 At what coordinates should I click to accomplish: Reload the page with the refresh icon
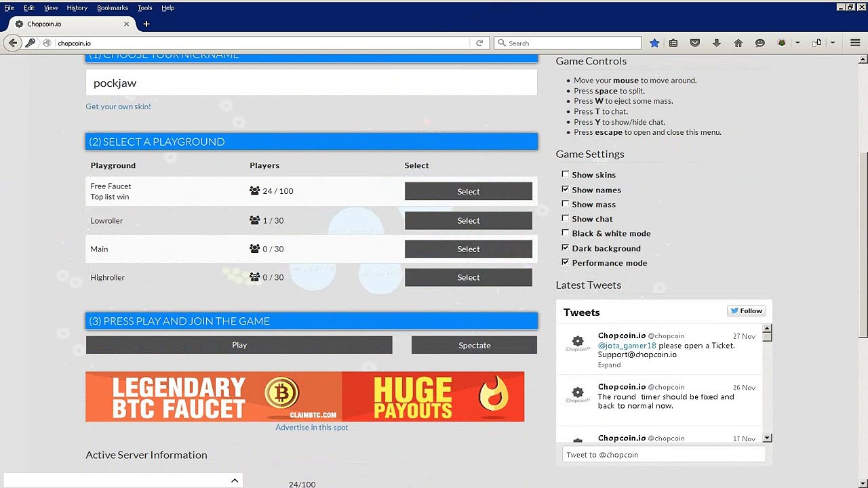(479, 43)
